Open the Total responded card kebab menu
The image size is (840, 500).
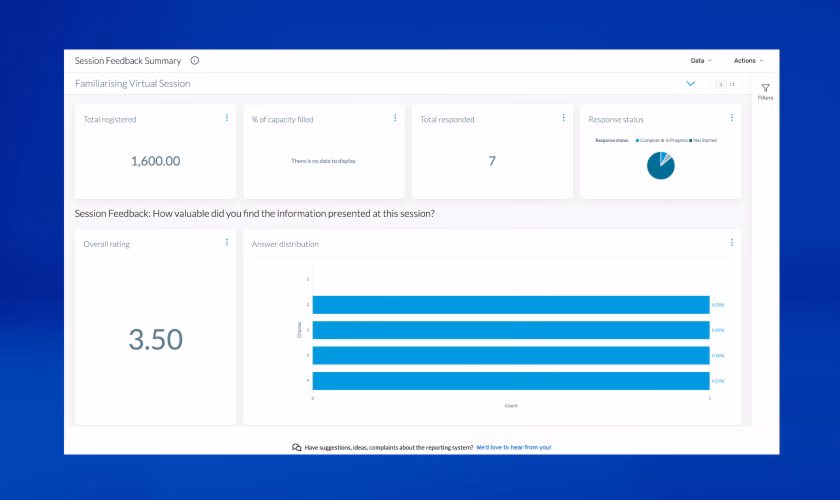(x=564, y=118)
